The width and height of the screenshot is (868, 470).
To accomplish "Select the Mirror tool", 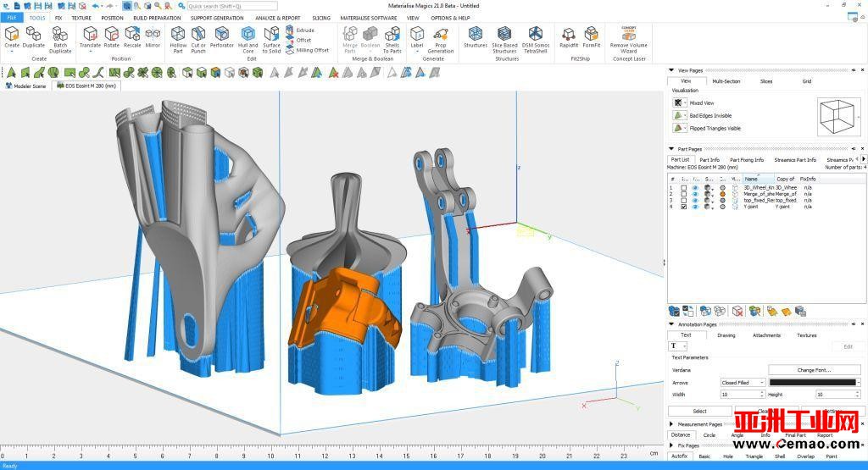I will 153,38.
